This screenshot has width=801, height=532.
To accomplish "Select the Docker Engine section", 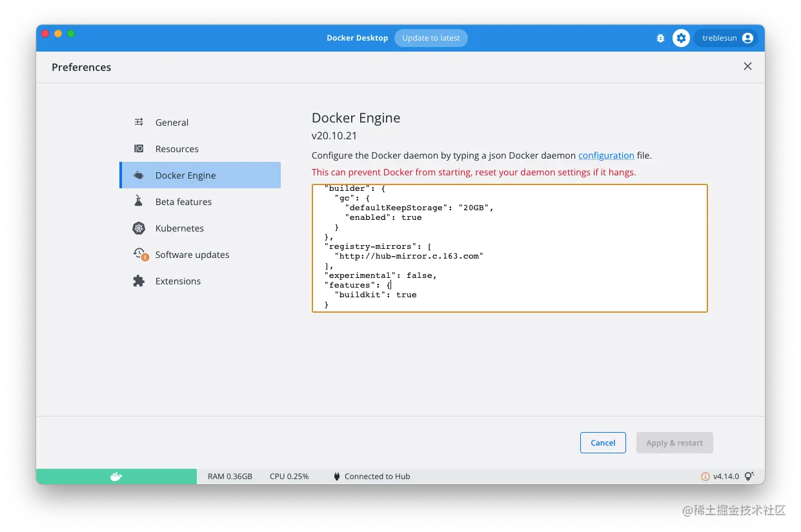I will [200, 175].
